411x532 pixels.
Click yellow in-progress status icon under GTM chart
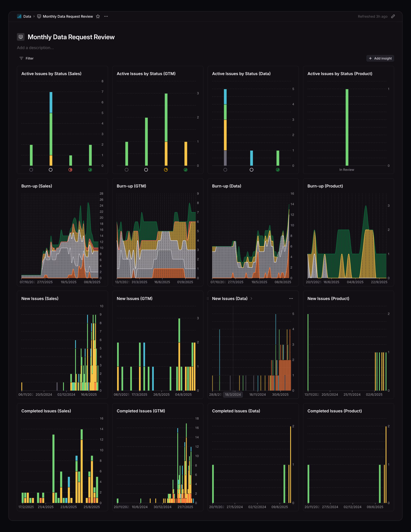(x=166, y=170)
